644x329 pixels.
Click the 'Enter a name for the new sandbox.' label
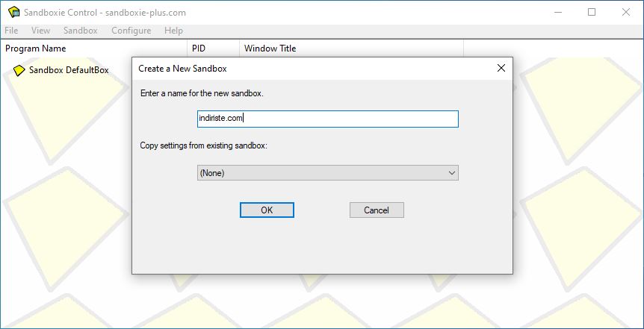[202, 93]
